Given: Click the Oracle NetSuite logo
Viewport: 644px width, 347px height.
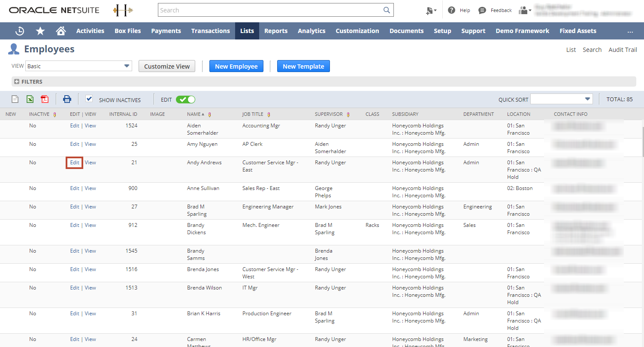Looking at the screenshot, I should (54, 10).
